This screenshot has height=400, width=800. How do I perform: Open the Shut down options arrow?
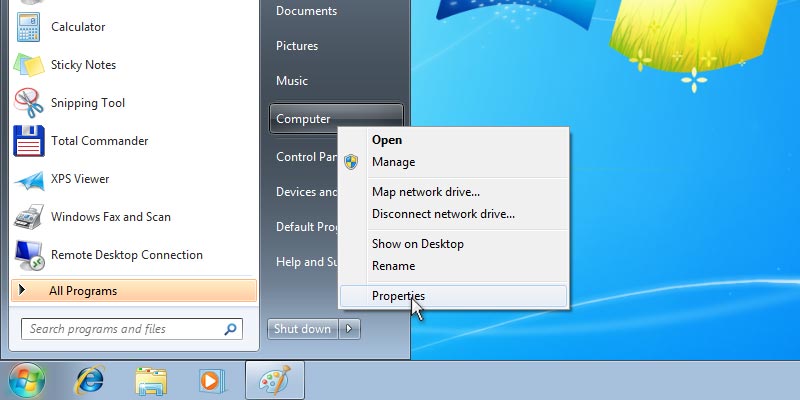(x=349, y=329)
